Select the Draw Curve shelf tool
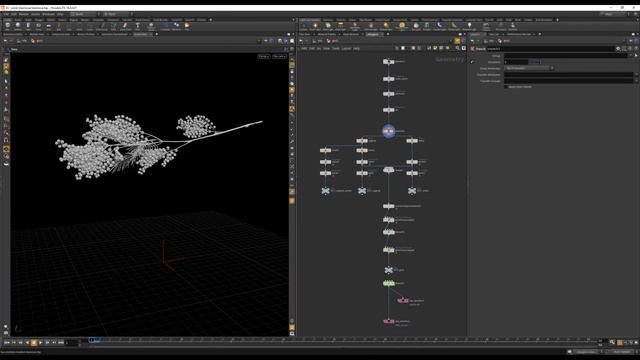 [x=102, y=26]
